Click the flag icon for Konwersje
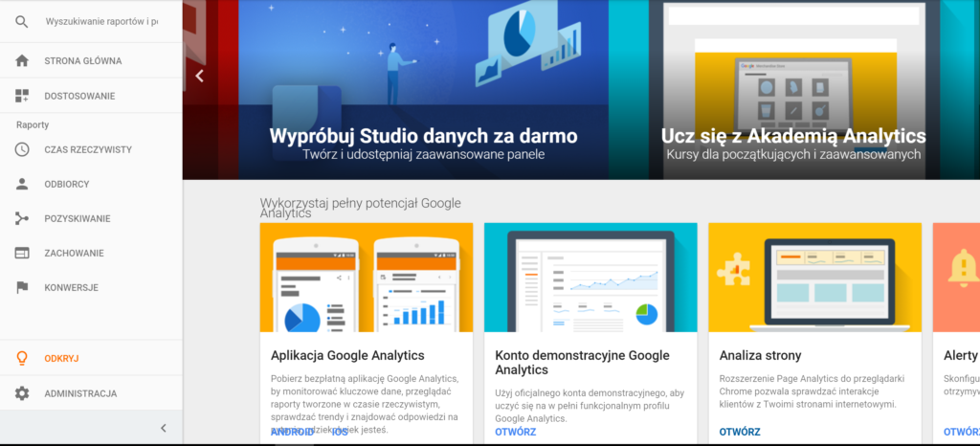The image size is (980, 446). click(22, 287)
